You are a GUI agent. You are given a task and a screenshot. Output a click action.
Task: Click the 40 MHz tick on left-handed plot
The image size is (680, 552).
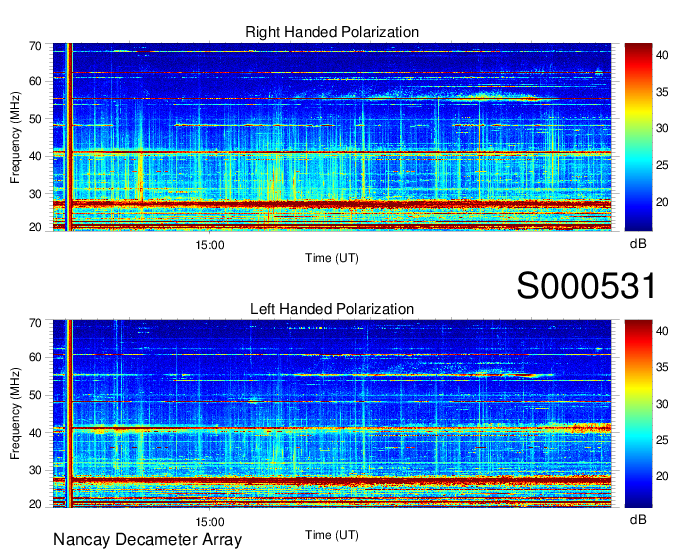(35, 433)
